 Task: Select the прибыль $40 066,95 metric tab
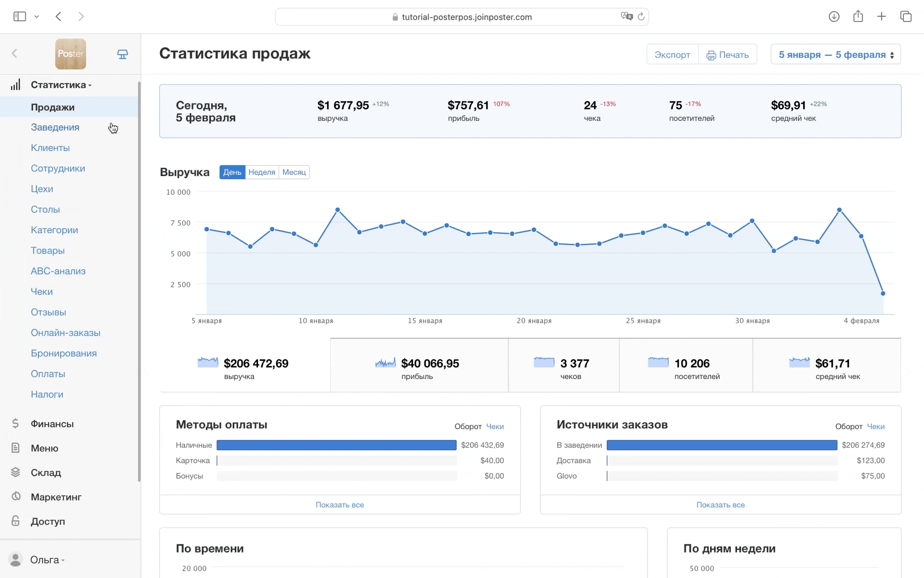pos(419,366)
